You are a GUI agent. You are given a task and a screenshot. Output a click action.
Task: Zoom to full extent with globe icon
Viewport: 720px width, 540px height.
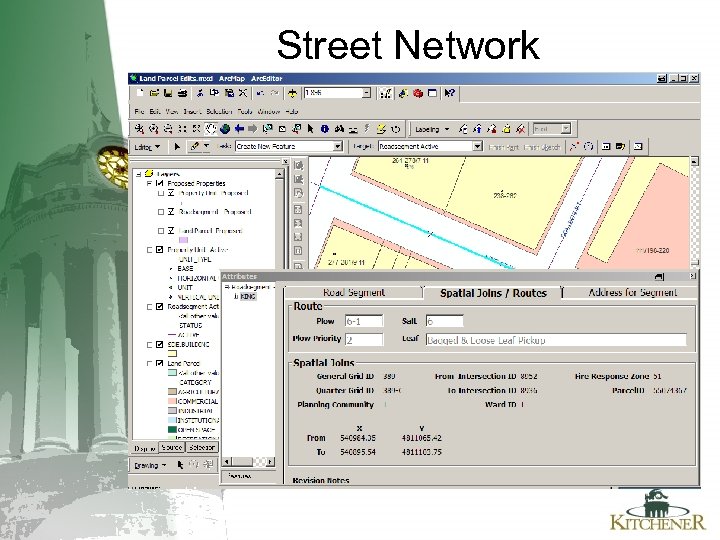click(225, 129)
